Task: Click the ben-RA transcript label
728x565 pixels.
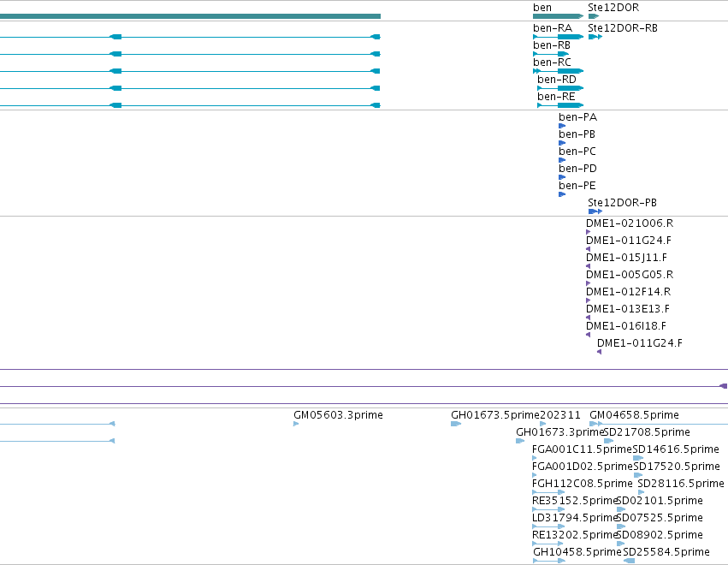Action: click(553, 28)
